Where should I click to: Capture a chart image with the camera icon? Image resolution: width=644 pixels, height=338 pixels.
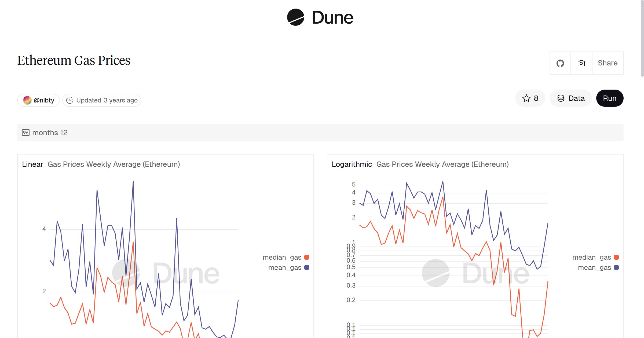581,63
